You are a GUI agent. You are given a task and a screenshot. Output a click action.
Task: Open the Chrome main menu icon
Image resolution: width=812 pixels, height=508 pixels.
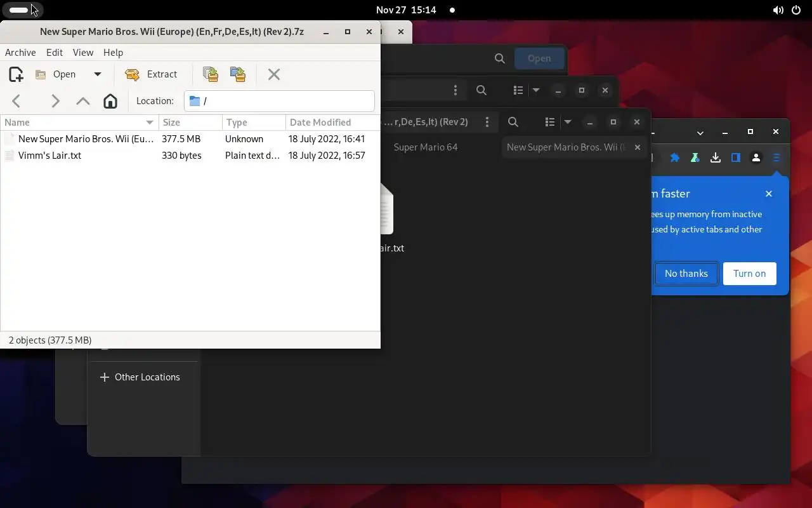click(776, 158)
